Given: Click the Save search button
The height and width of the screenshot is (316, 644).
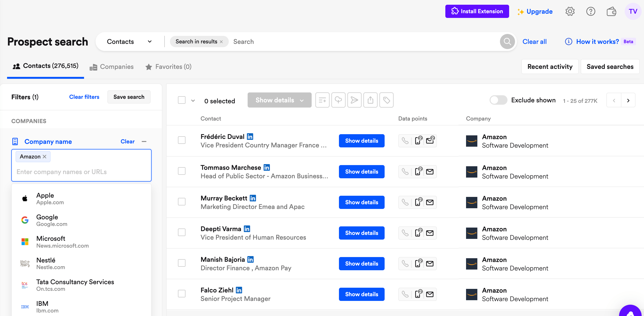Looking at the screenshot, I should click(x=129, y=97).
